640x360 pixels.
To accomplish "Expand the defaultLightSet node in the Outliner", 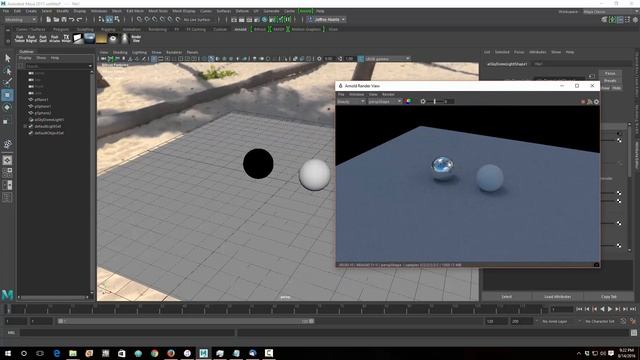I will tap(25, 126).
